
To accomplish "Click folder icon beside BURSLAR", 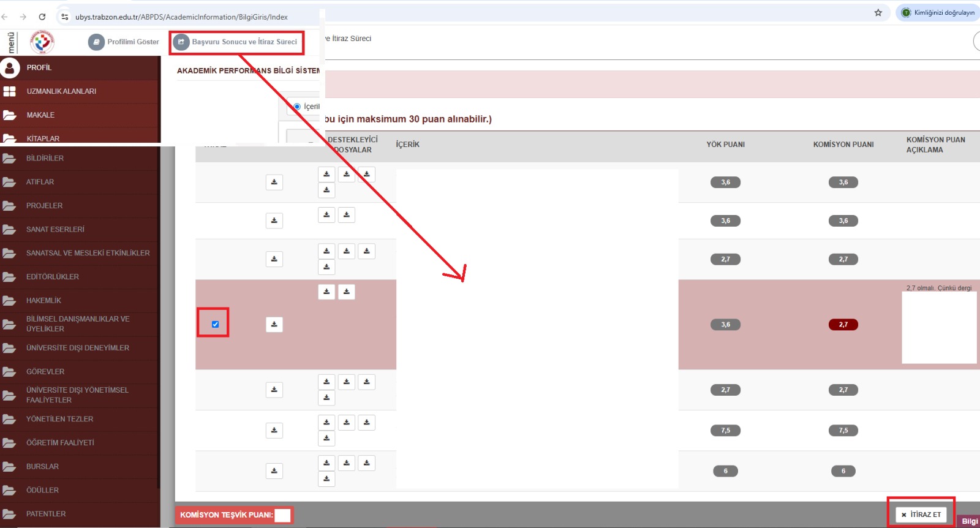I will (9, 467).
